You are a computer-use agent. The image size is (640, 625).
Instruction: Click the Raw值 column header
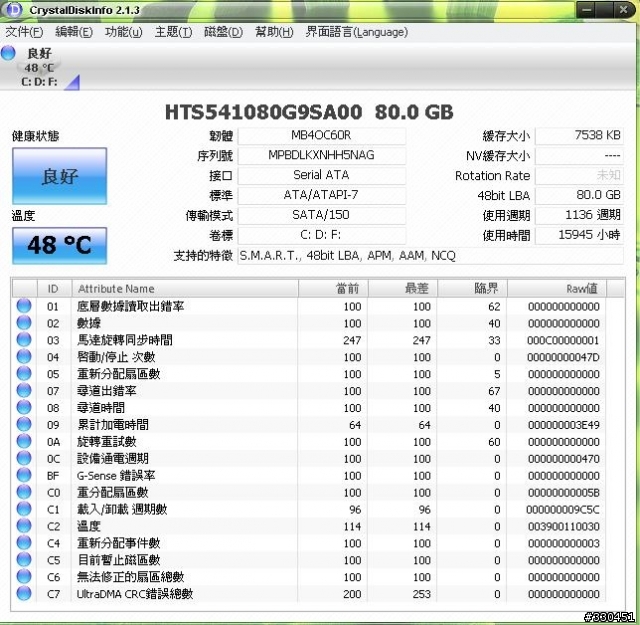(x=557, y=289)
